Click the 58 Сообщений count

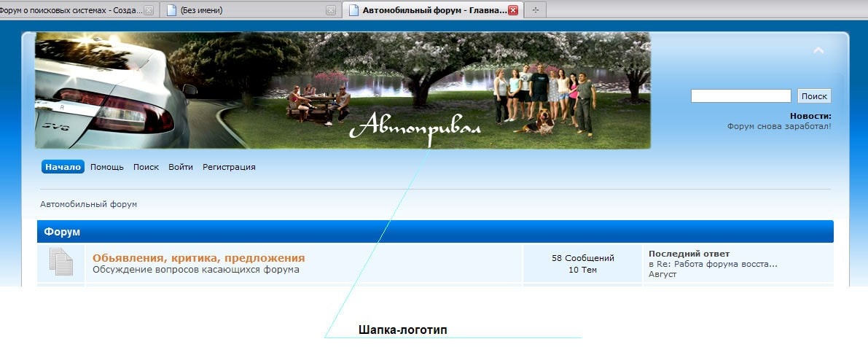pyautogui.click(x=583, y=258)
